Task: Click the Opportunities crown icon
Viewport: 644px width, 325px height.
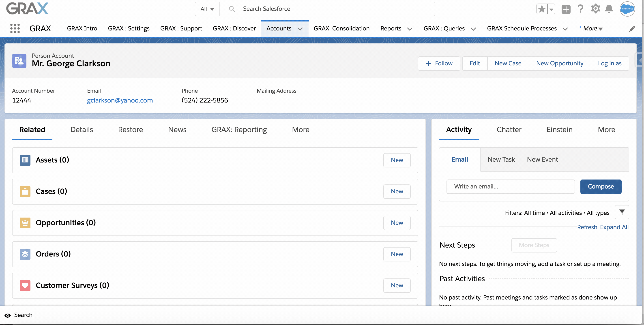Action: [25, 223]
